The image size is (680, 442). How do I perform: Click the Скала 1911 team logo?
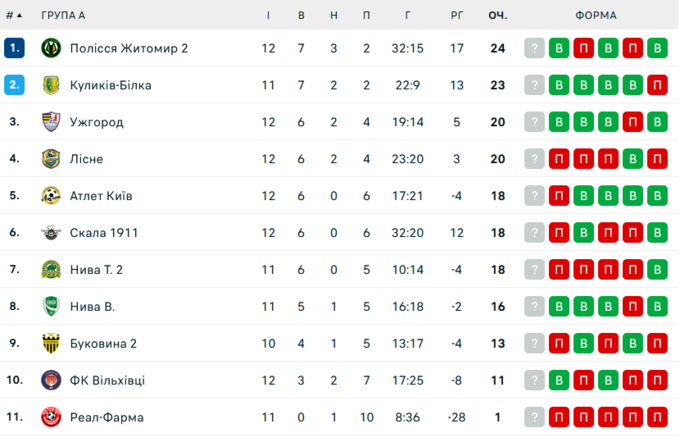(51, 233)
